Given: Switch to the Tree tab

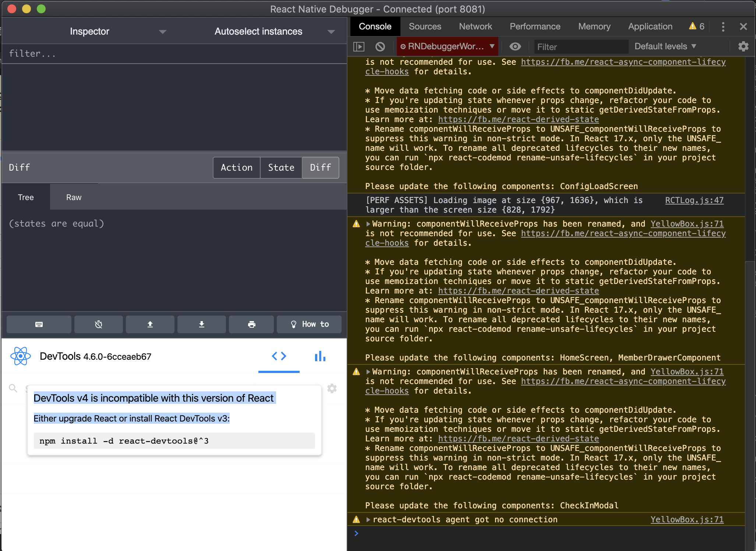Looking at the screenshot, I should tap(26, 197).
